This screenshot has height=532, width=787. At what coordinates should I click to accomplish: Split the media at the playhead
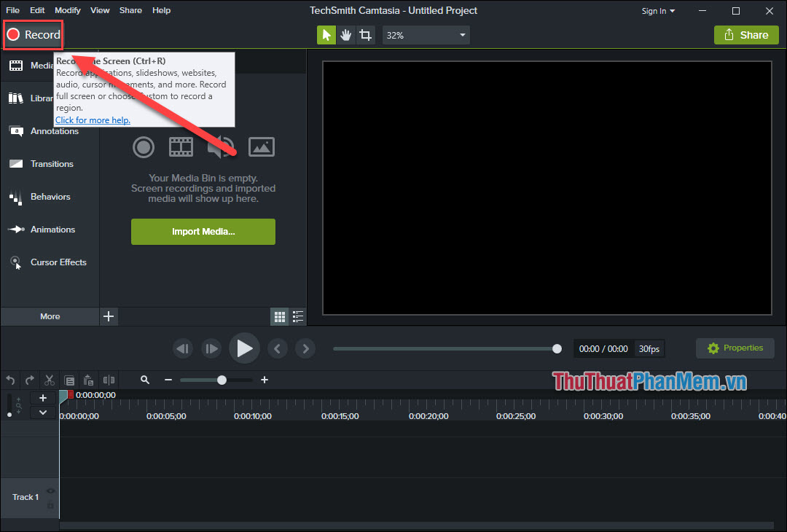point(109,380)
